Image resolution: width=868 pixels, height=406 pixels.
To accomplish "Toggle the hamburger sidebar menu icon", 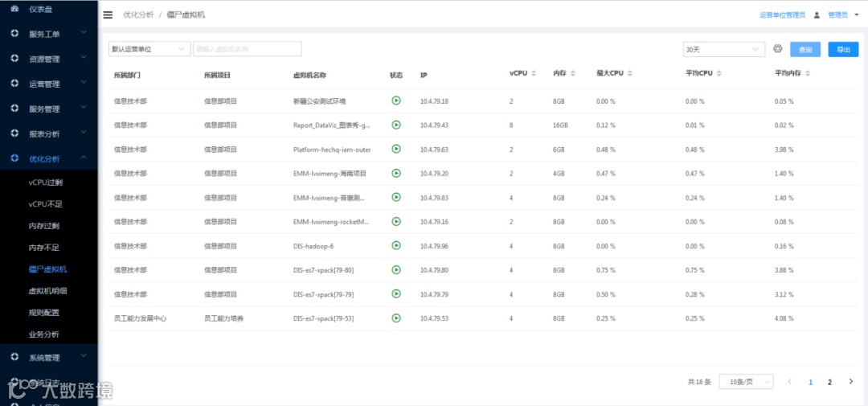I will pos(108,15).
